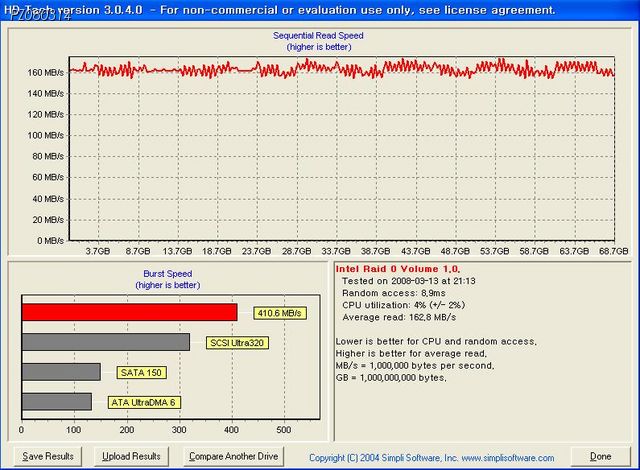Click the 38.7GB axis label

(x=376, y=251)
